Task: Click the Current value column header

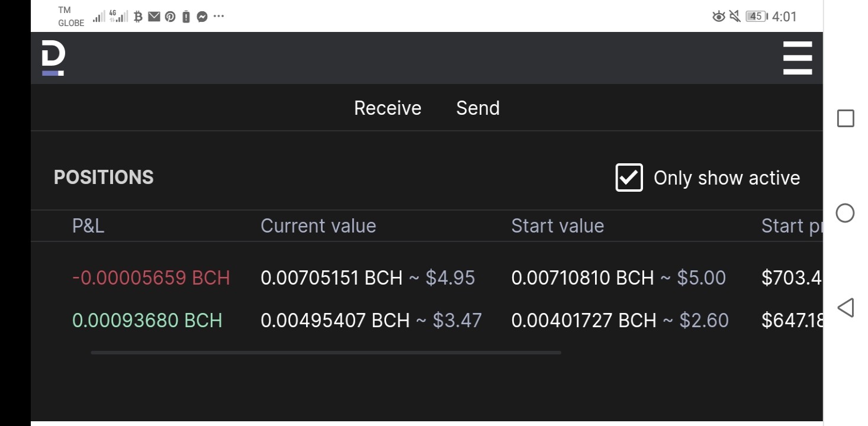Action: pos(319,225)
